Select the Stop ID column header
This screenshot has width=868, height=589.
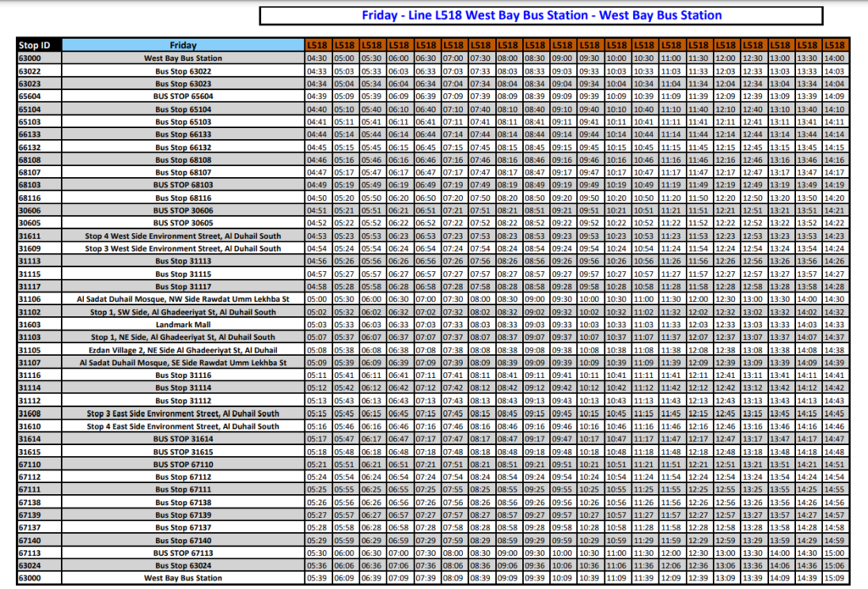(39, 45)
